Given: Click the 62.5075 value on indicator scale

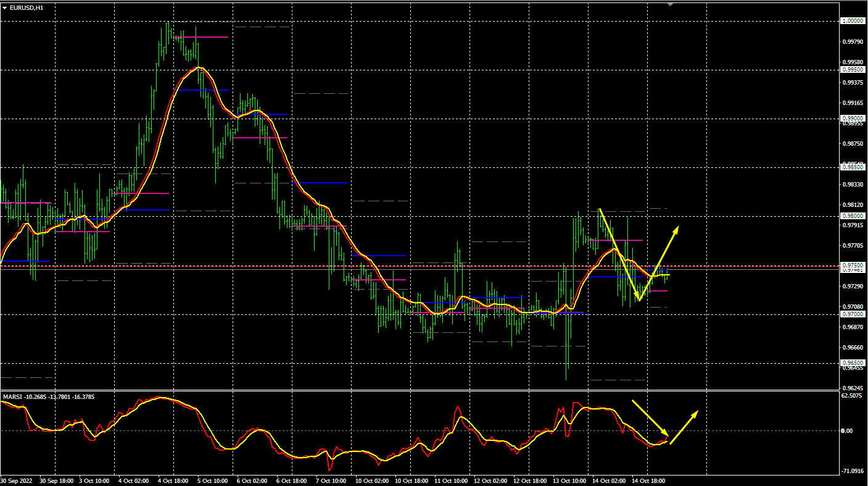Looking at the screenshot, I should coord(852,395).
